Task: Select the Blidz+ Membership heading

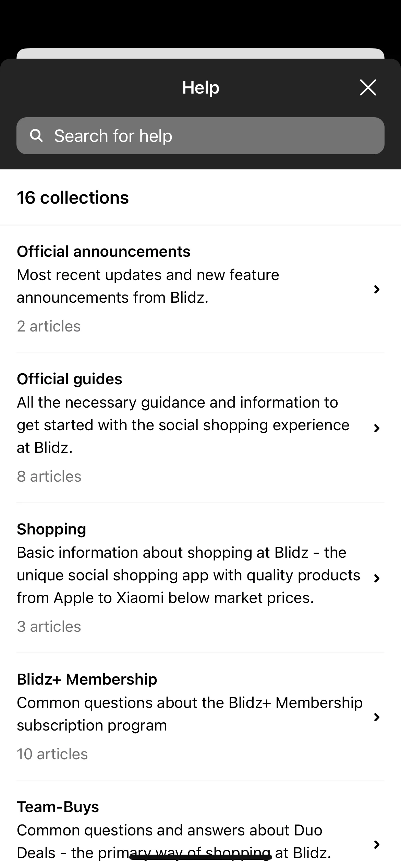Action: pyautogui.click(x=87, y=679)
